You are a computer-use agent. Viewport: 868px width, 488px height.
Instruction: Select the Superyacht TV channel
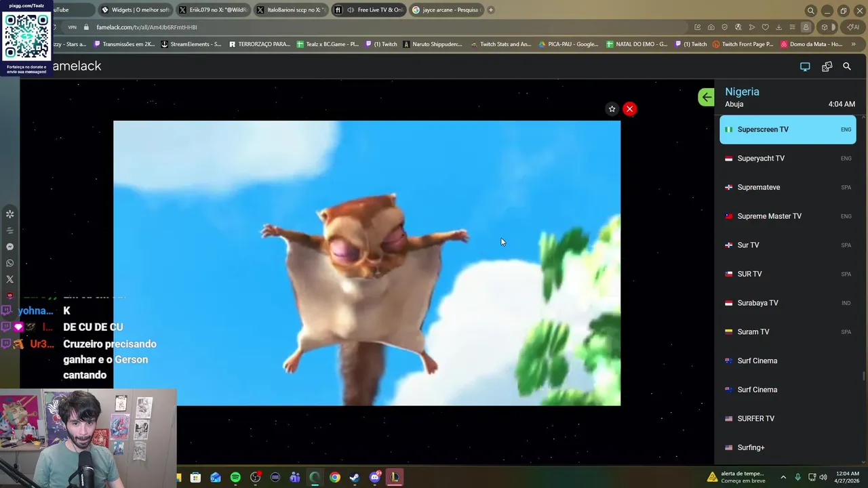tap(788, 159)
